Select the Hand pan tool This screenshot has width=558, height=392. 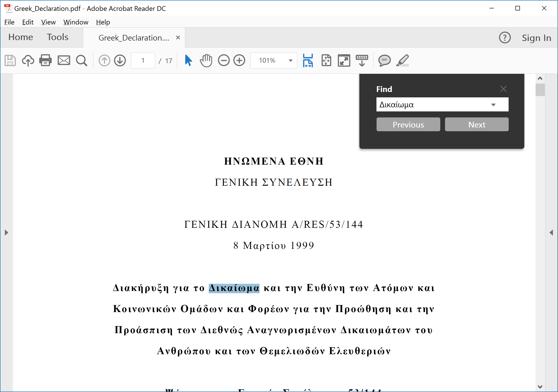click(x=206, y=60)
